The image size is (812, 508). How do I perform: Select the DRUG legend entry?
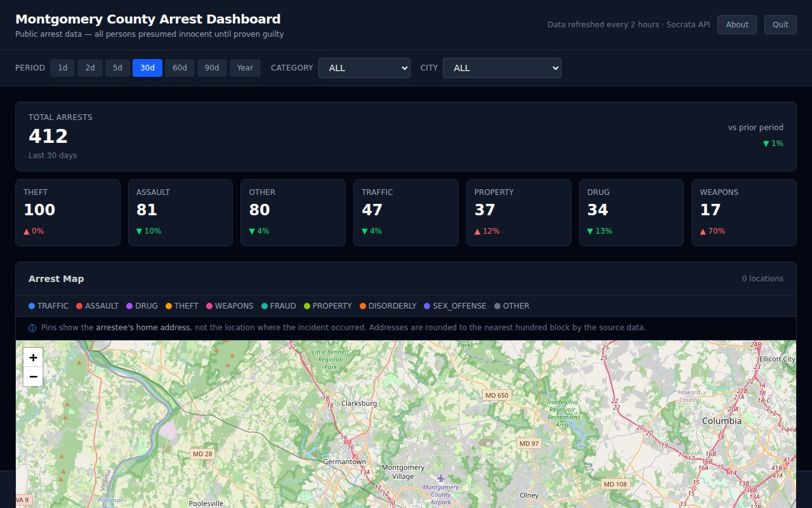[142, 306]
